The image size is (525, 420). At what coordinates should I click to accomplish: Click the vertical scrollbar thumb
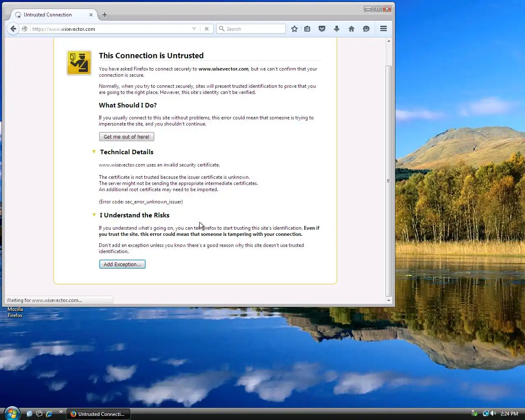[389, 181]
